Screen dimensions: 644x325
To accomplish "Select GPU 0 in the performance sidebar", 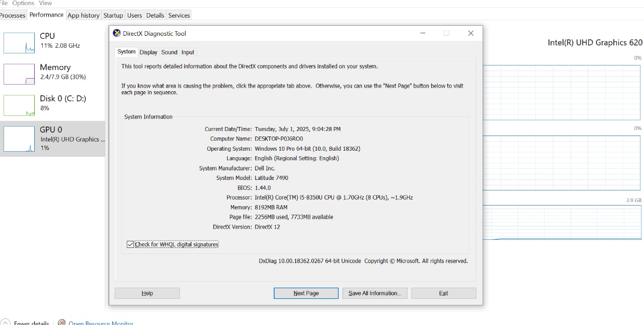I will click(52, 139).
